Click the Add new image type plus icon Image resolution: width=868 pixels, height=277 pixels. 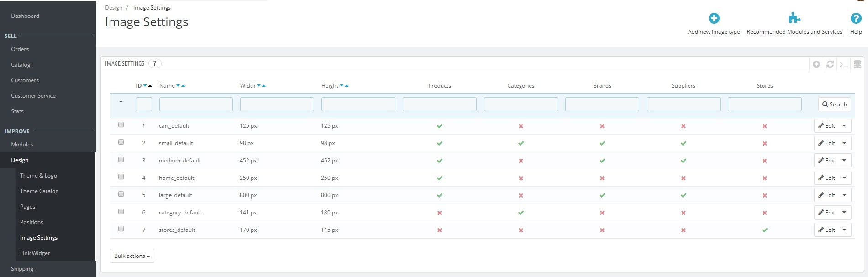point(714,18)
